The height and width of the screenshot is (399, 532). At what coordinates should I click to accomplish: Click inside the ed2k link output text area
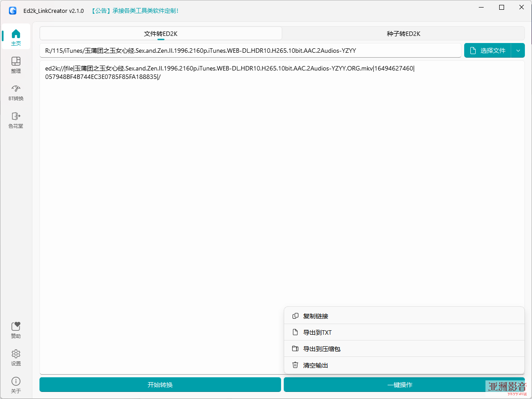(282, 217)
